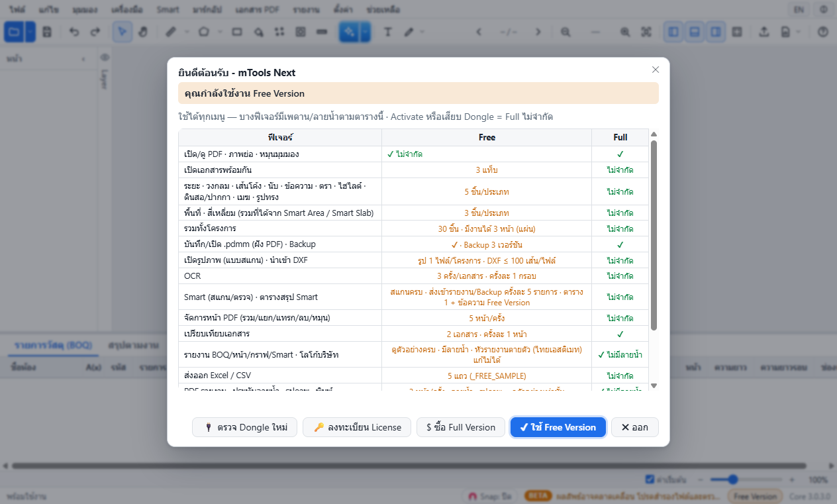
Task: Click the zoom in magnifier icon
Action: [x=625, y=32]
